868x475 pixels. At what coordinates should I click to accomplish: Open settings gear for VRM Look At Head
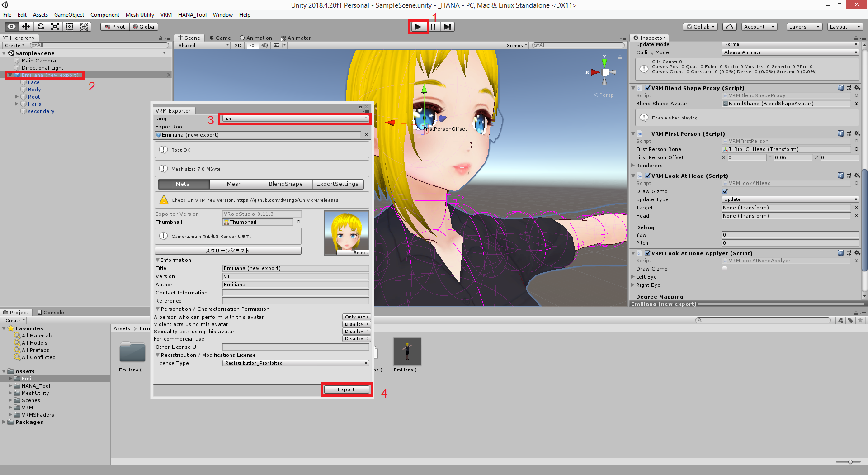(857, 176)
